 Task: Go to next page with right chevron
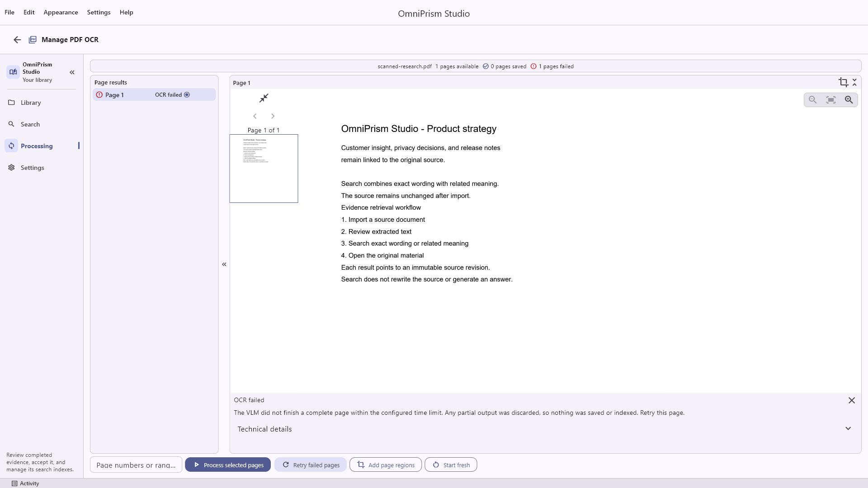(x=273, y=116)
